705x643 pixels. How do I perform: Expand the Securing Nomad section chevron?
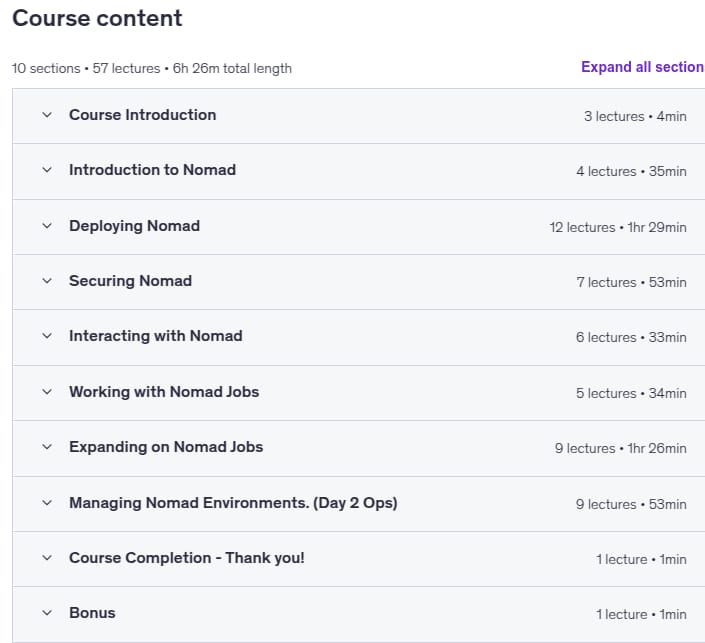[x=47, y=281]
